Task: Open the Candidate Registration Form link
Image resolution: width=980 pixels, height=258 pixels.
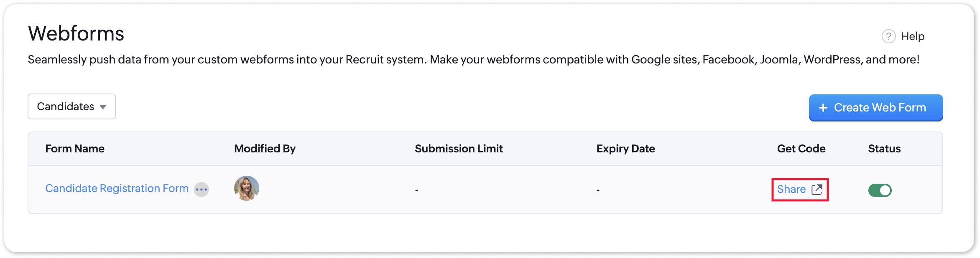Action: coord(117,188)
